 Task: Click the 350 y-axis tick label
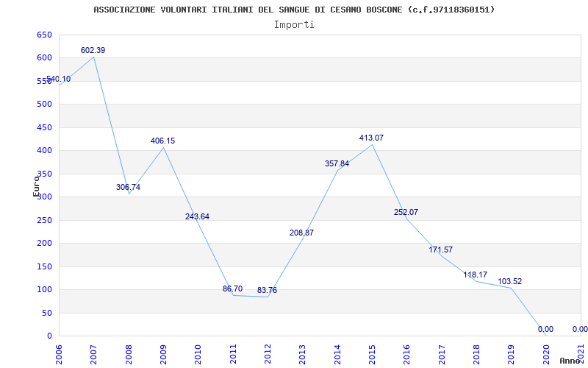tap(44, 174)
